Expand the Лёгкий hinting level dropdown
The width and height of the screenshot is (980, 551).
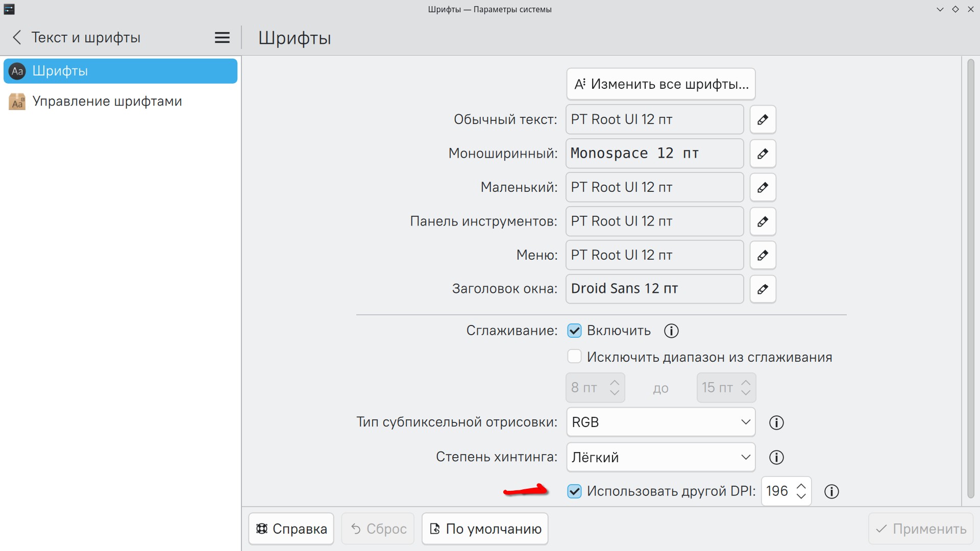tap(660, 457)
